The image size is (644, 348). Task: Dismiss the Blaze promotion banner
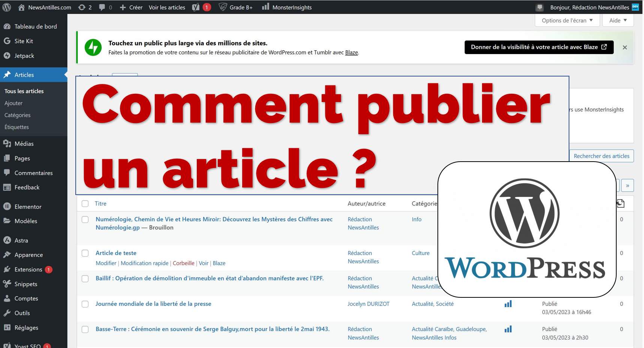click(625, 47)
